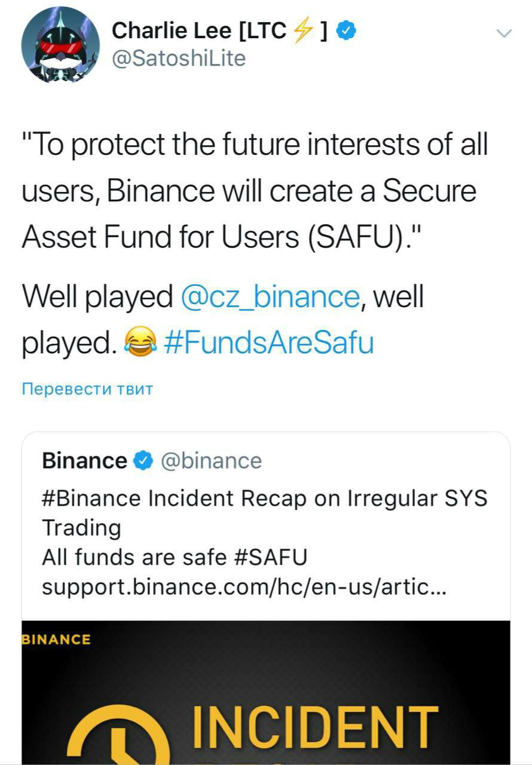Click the lightning bolt emoji in the name
Screen dimensions: 532x765
304,31
